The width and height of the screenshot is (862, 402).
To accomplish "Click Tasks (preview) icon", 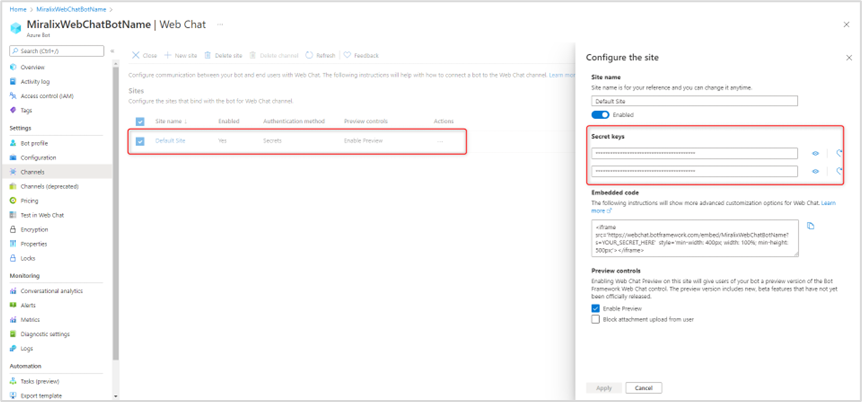I will pos(13,381).
